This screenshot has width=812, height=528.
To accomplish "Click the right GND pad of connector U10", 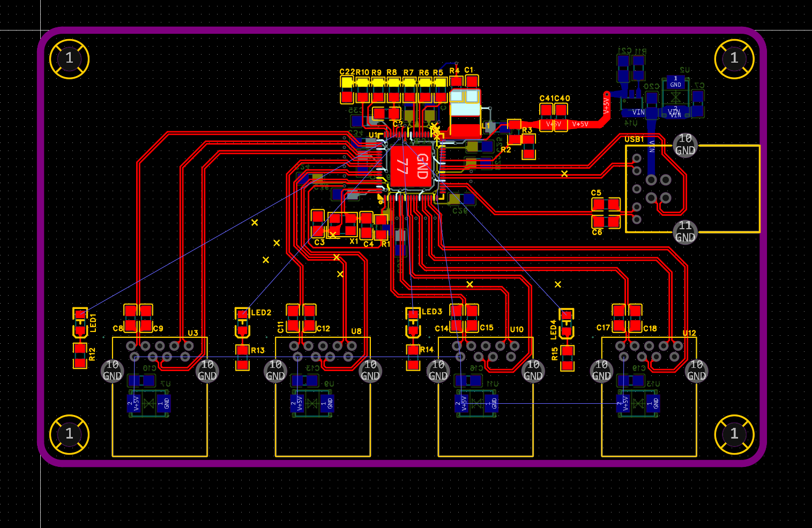I will 533,370.
